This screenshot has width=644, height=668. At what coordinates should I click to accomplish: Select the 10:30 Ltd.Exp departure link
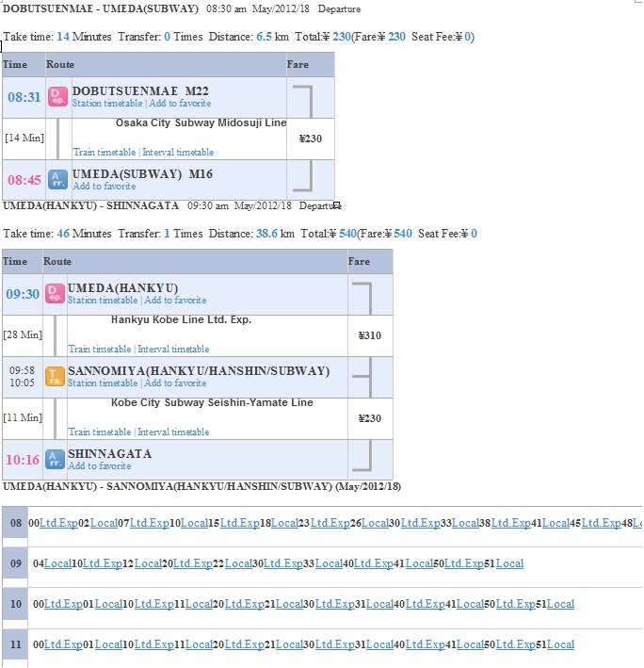334,604
